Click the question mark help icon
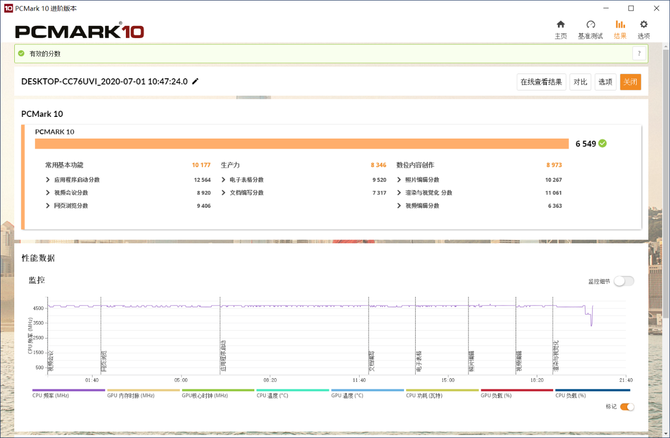Viewport: 670px width, 438px height. (x=638, y=54)
